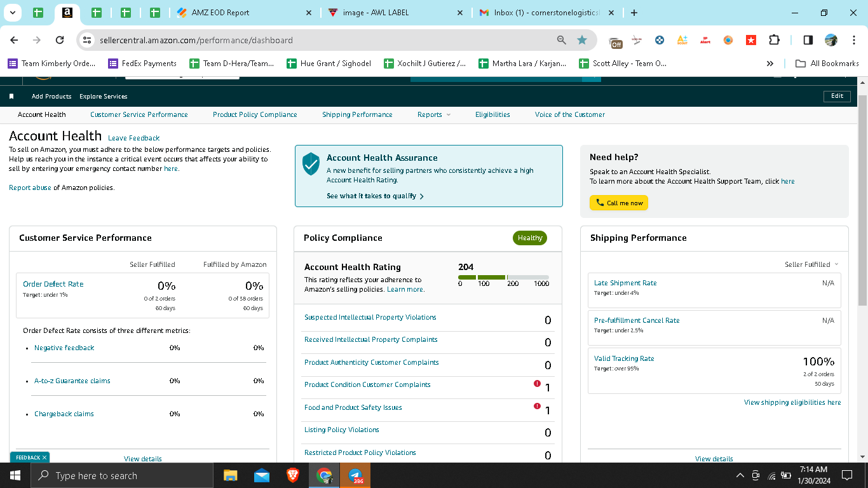This screenshot has width=868, height=488.
Task: Open the Windows notification center
Action: 846,475
